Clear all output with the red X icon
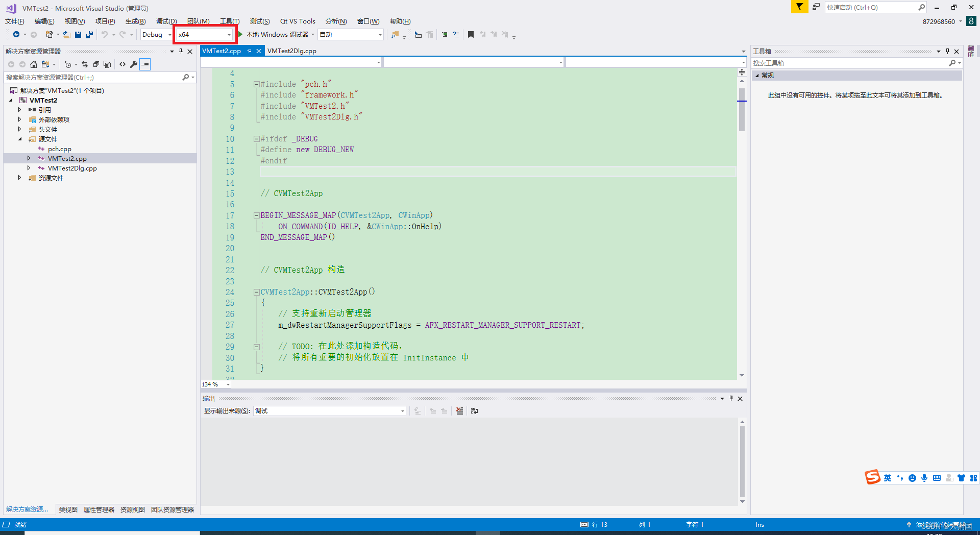Viewport: 980px width, 535px height. click(460, 411)
